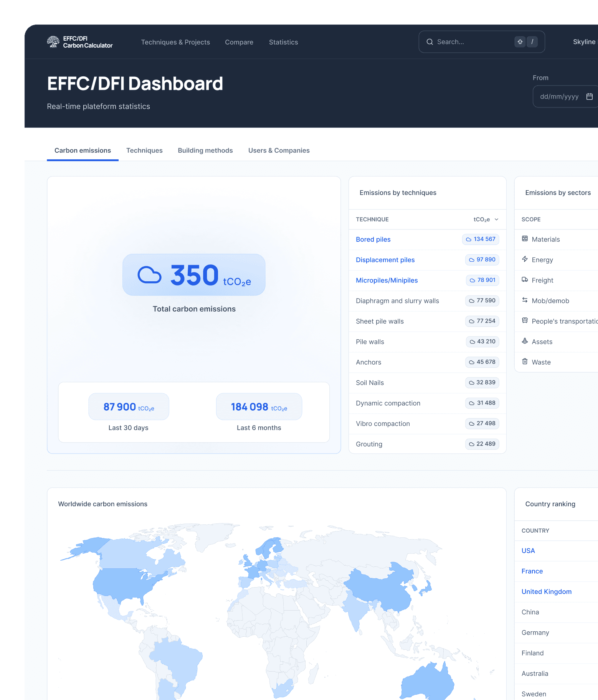
Task: Select China in the country ranking
Action: point(556,612)
